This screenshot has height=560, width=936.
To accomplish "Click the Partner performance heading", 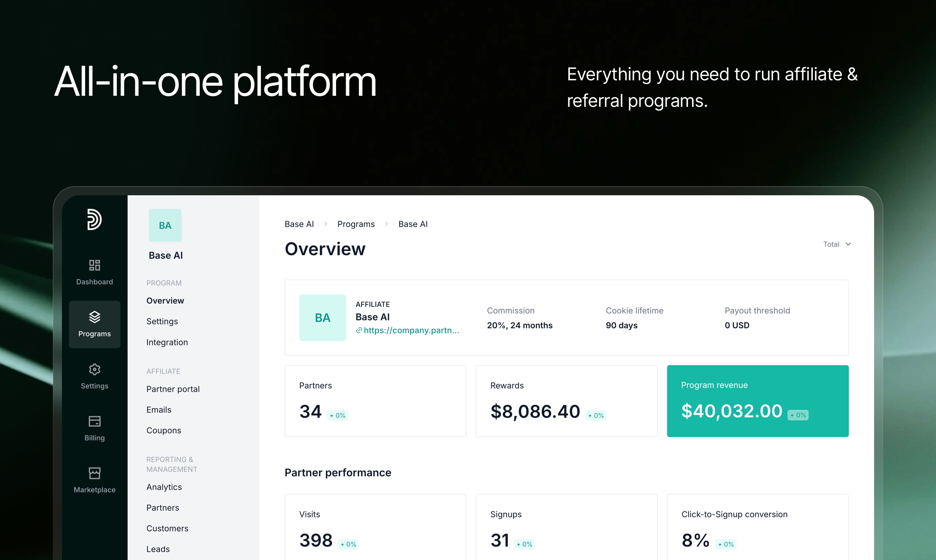I will pyautogui.click(x=338, y=473).
